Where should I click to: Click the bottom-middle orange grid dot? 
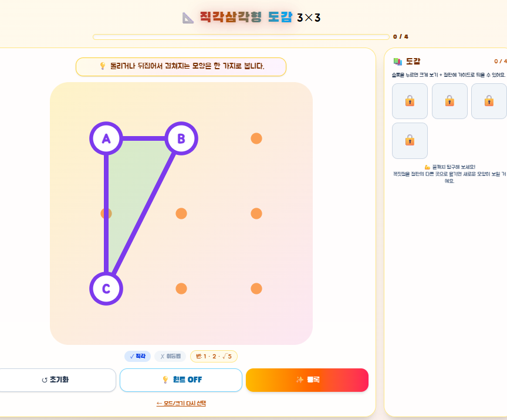click(181, 289)
